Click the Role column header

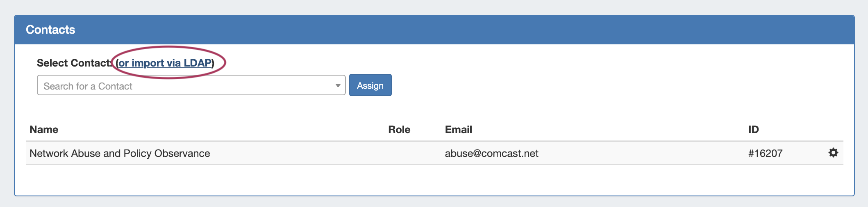399,129
